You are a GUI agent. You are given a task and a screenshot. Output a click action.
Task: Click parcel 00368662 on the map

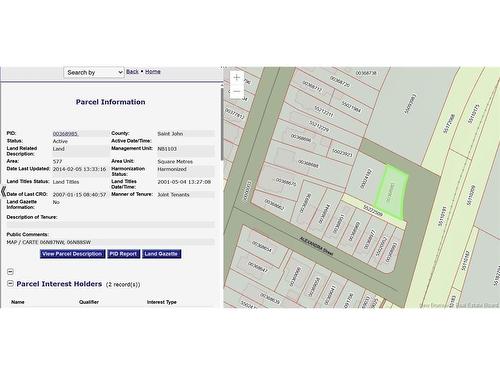click(274, 205)
